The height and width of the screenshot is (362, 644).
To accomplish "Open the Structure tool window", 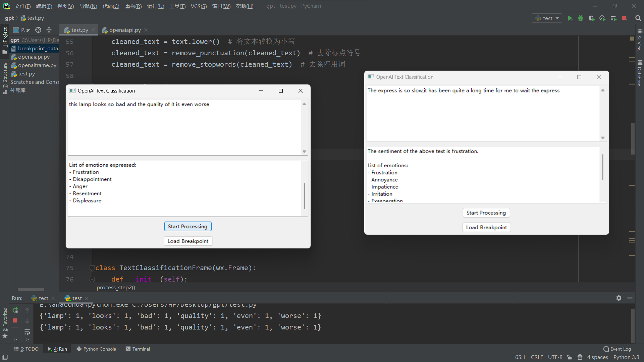I will 5,78.
